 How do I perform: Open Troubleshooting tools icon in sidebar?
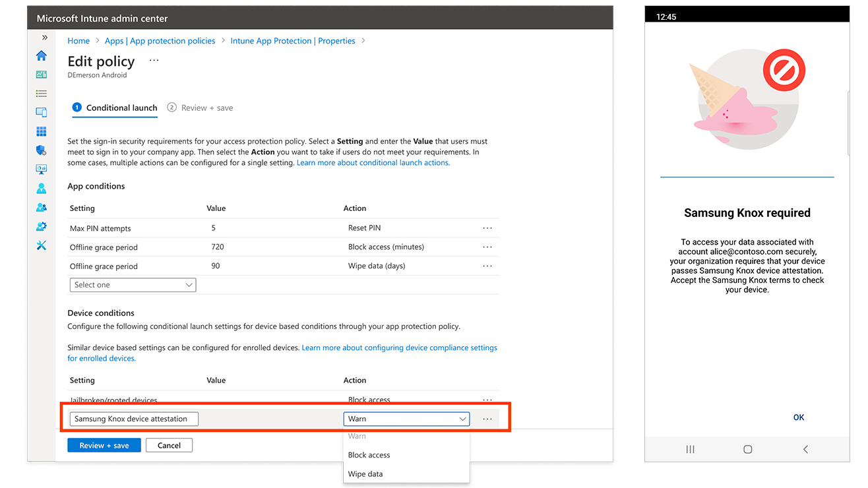(x=42, y=245)
